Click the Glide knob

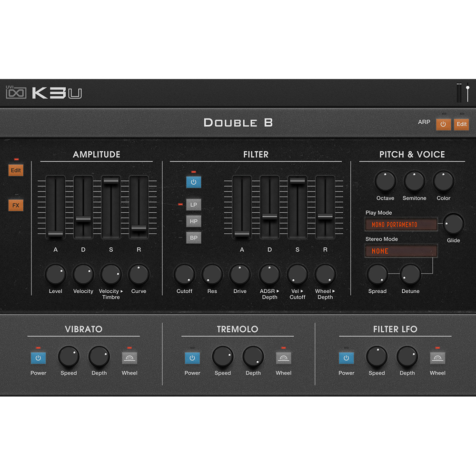453,224
